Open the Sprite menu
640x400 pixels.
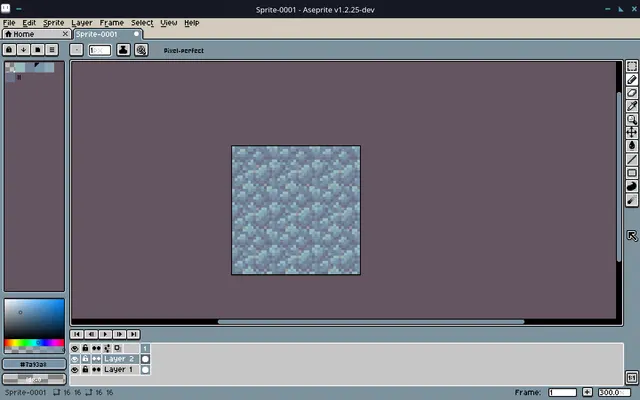click(53, 23)
